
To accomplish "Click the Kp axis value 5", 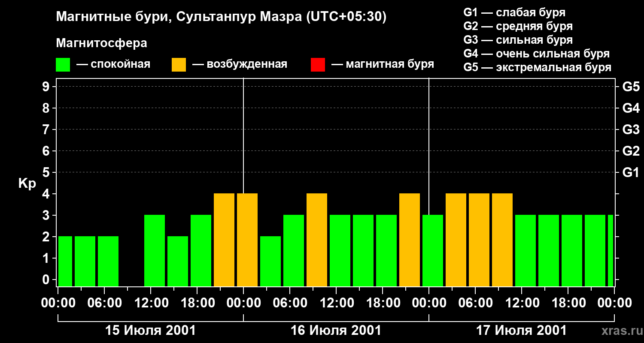I will (x=47, y=173).
